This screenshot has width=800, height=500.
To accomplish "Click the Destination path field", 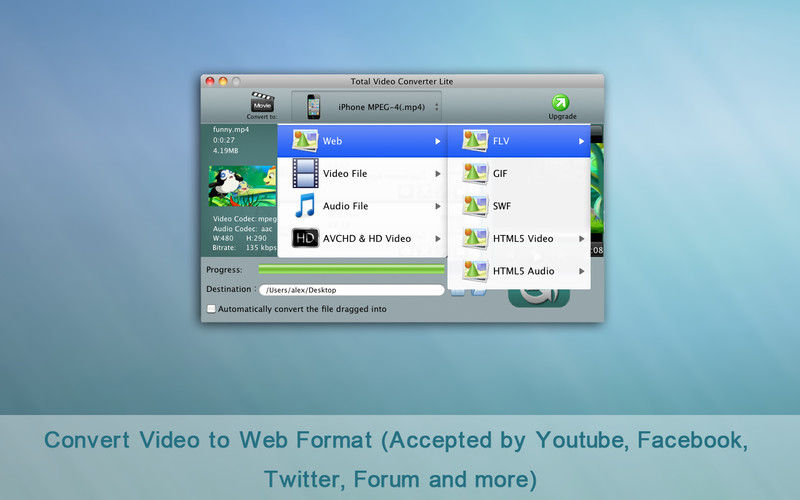I will point(352,290).
